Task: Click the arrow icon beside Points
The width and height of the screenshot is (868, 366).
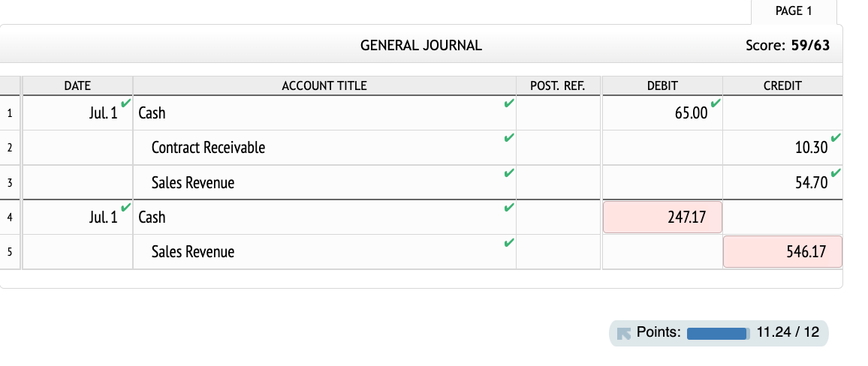Action: pos(624,334)
